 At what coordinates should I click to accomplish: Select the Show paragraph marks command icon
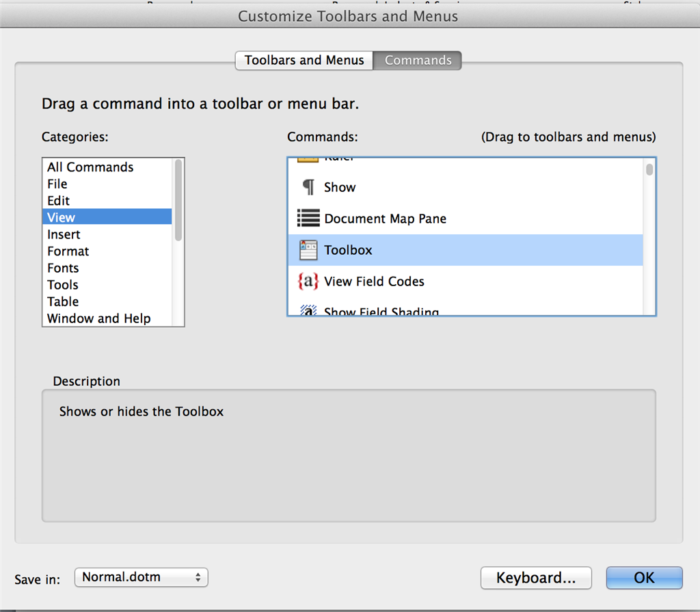[x=308, y=186]
